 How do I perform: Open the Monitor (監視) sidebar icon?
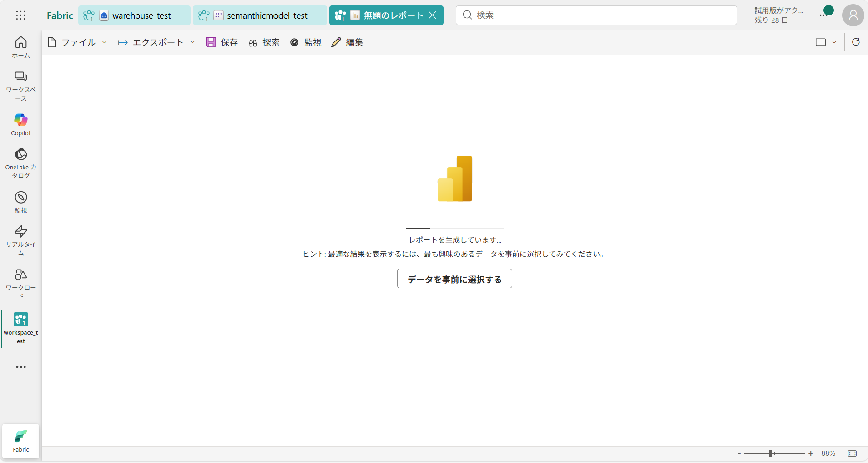[21, 202]
